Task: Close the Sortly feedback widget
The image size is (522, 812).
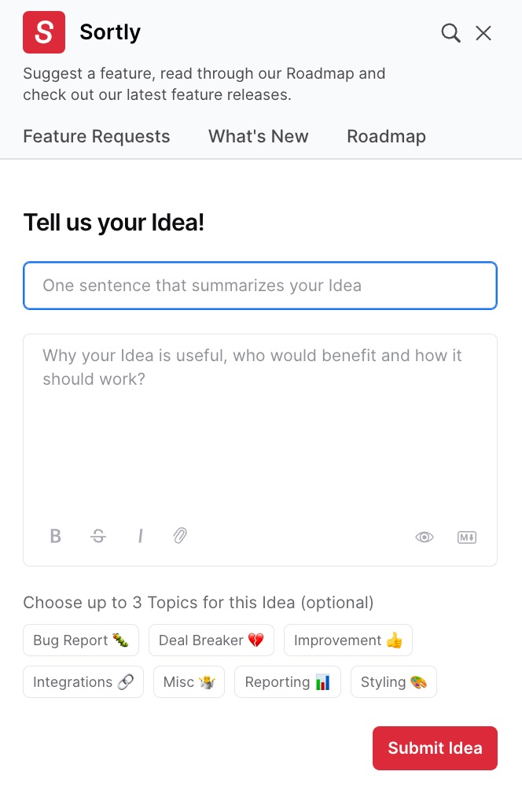Action: pos(483,32)
